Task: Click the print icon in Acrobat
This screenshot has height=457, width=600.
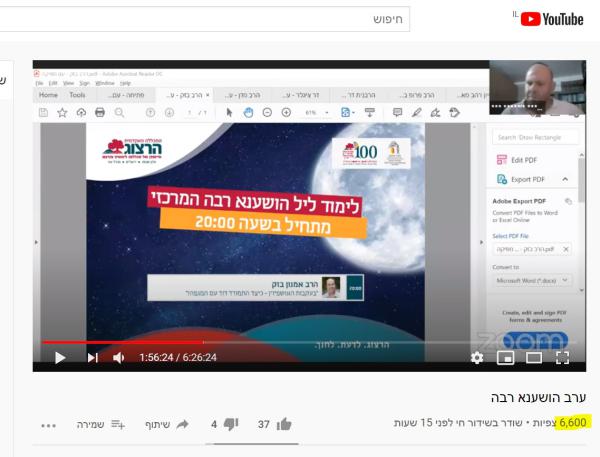Action: pyautogui.click(x=100, y=113)
